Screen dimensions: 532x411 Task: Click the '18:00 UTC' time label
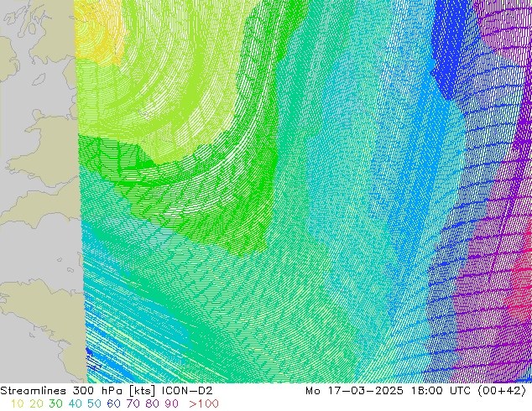click(x=441, y=391)
